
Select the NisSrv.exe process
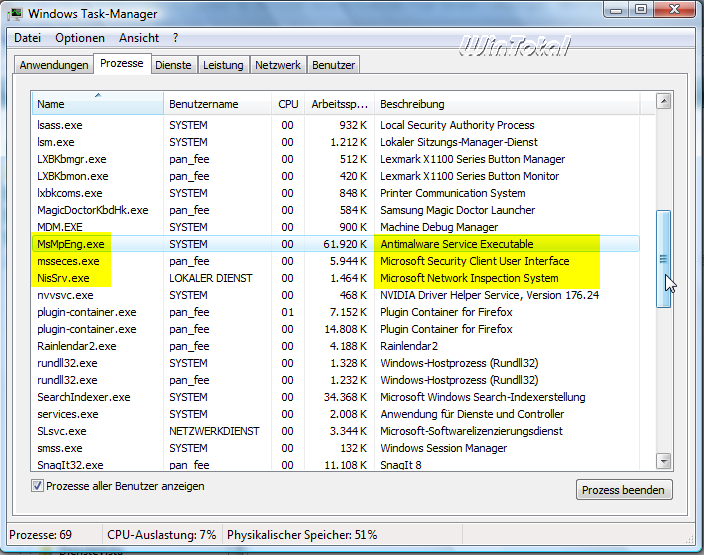(x=336, y=278)
